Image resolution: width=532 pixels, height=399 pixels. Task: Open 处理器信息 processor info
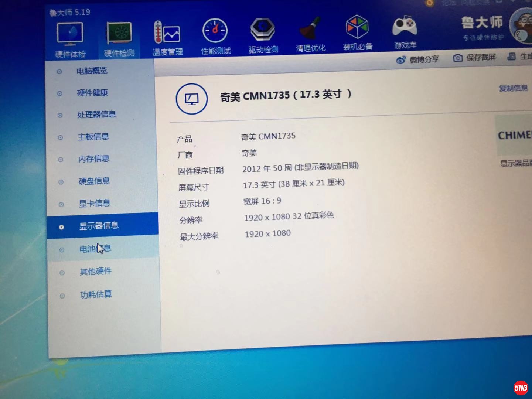[96, 115]
